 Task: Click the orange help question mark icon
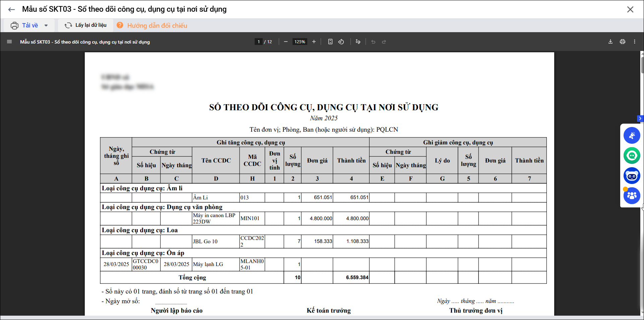[x=120, y=25]
